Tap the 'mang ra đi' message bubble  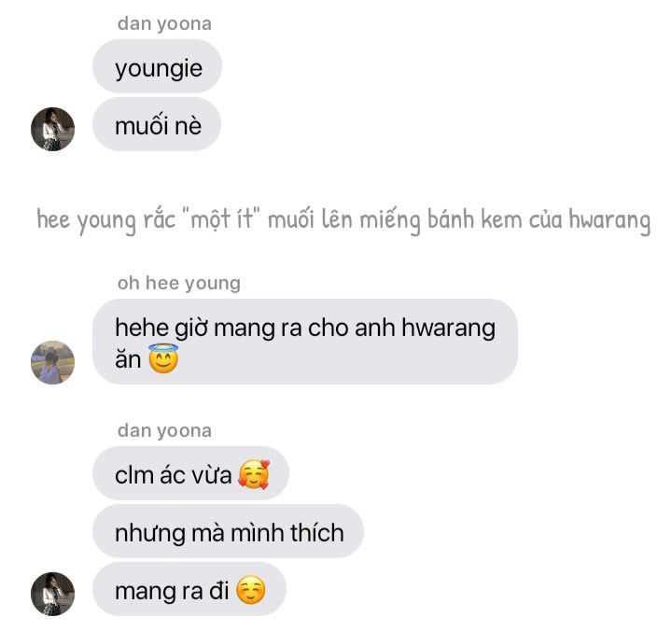point(189,589)
